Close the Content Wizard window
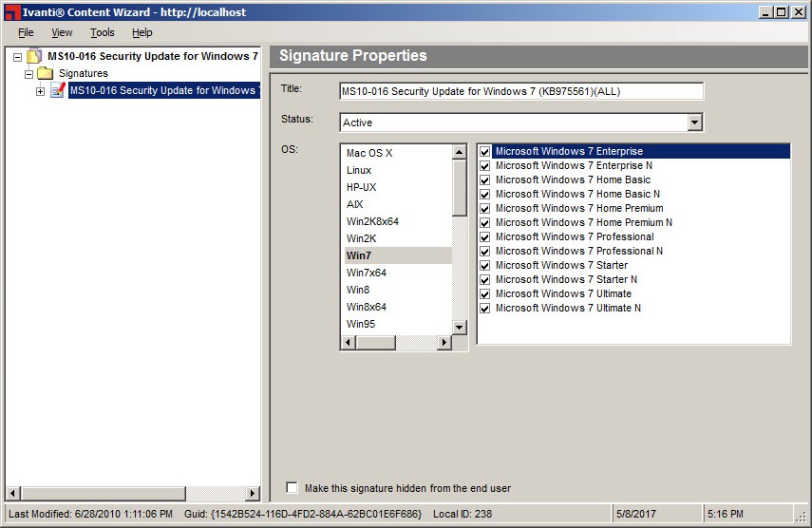This screenshot has height=528, width=812. (799, 12)
